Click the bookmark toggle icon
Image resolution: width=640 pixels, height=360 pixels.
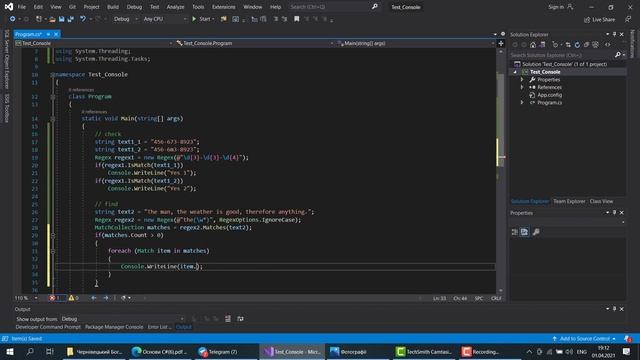coord(297,19)
